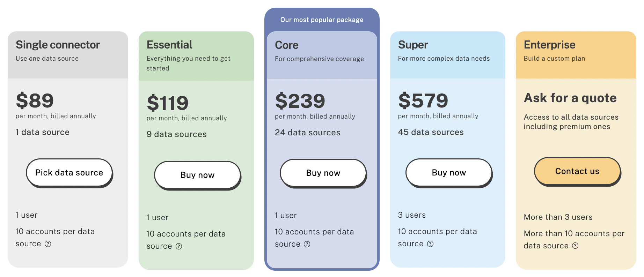
Task: Click Buy now for the Core plan
Action: click(323, 172)
